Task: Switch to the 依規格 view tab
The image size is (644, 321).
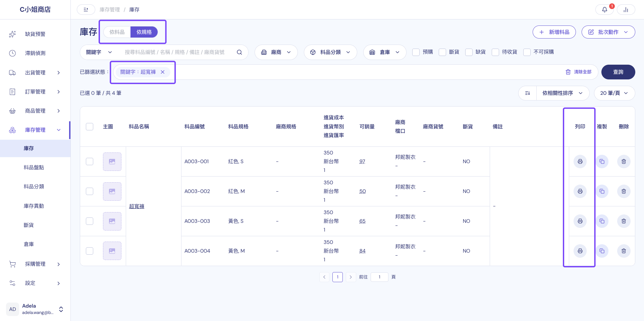Action: [x=144, y=32]
